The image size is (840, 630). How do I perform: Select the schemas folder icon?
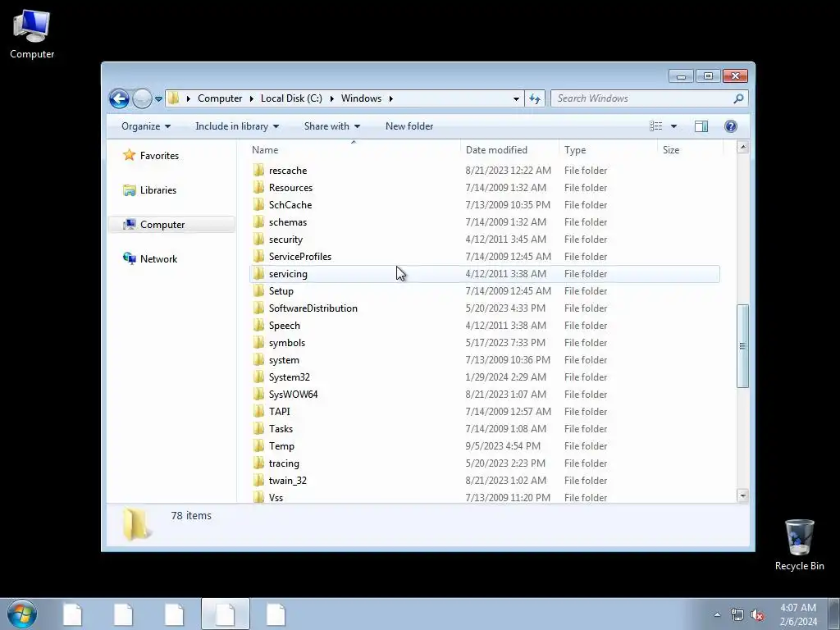coord(258,221)
